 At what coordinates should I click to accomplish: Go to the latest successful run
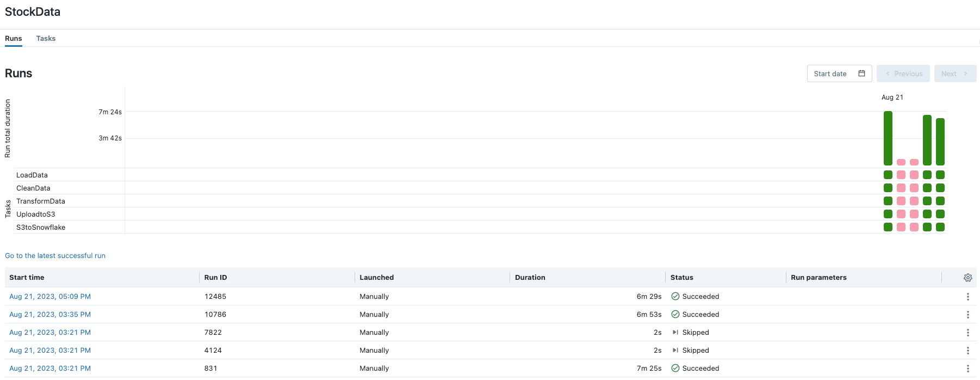pos(55,256)
